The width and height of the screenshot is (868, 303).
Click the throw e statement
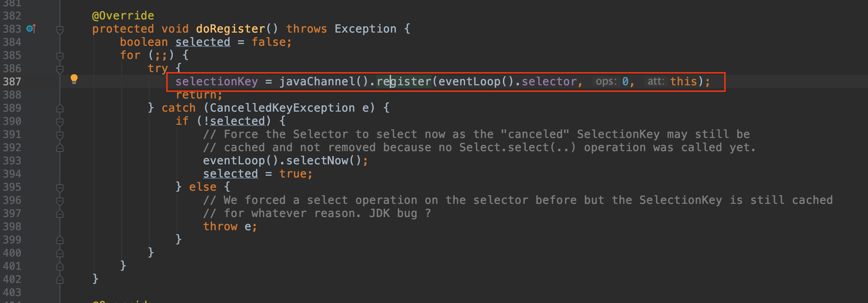pyautogui.click(x=230, y=226)
